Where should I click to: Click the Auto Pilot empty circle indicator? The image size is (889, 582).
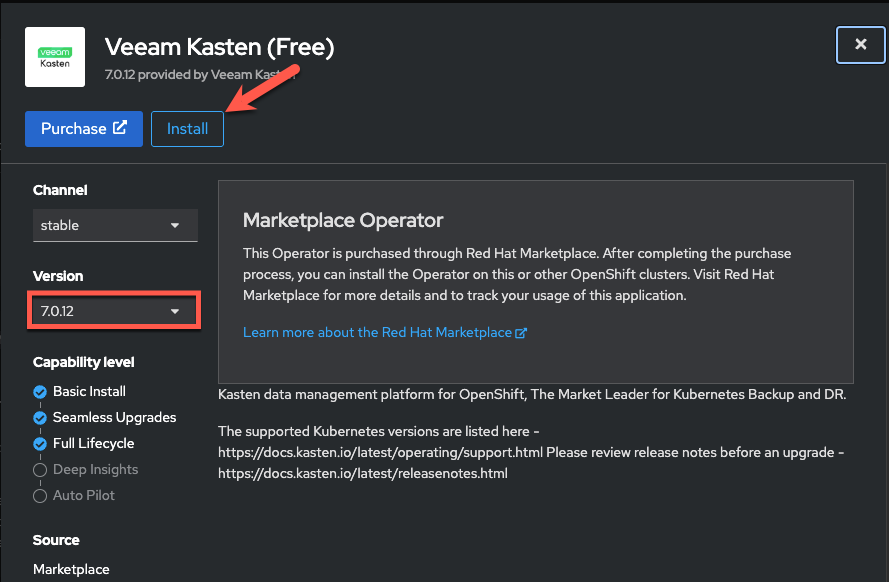point(40,496)
